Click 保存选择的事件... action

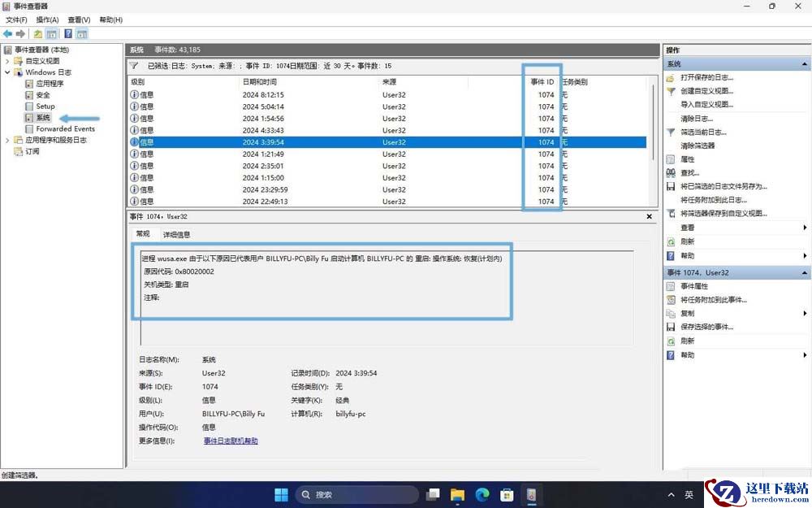pos(707,327)
